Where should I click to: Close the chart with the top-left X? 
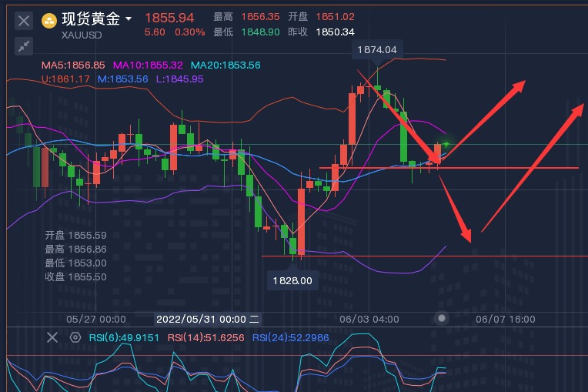click(x=25, y=20)
